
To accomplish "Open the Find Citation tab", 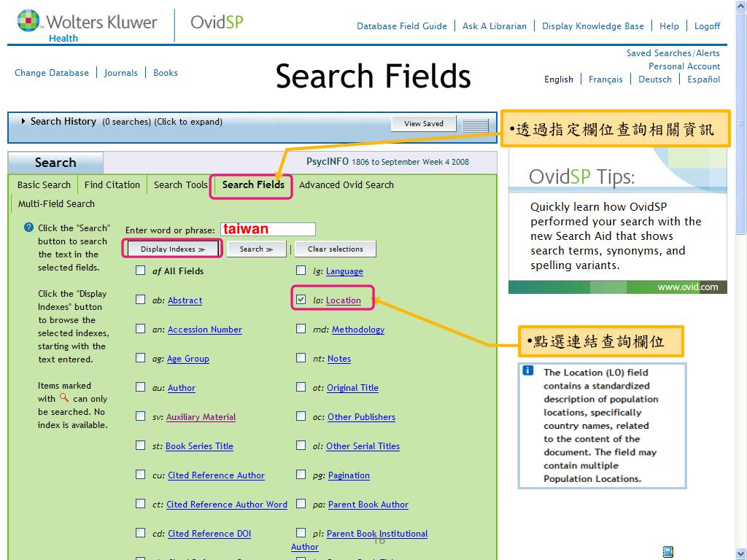I will tap(112, 184).
